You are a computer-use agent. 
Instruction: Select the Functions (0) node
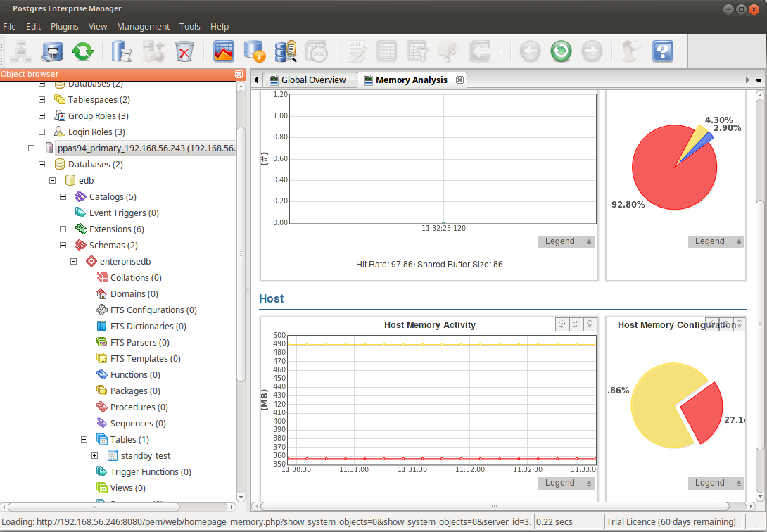[136, 374]
